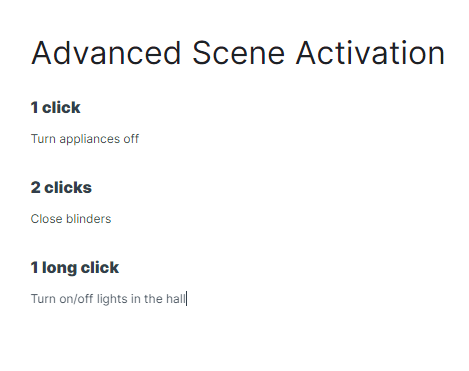Place cursor on the word 'Activation' in title
The width and height of the screenshot is (469, 371).
(x=370, y=53)
